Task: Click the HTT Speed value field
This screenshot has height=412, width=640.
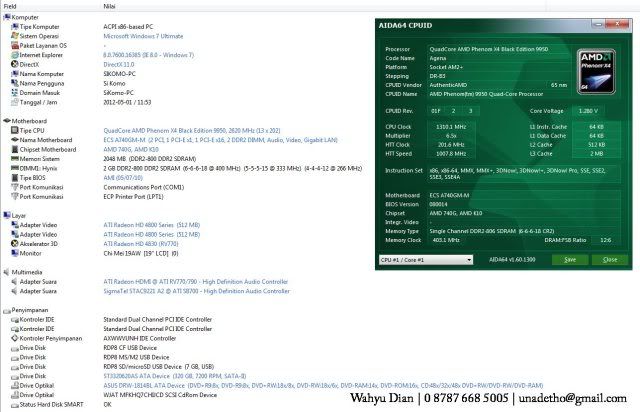Action: pyautogui.click(x=451, y=154)
